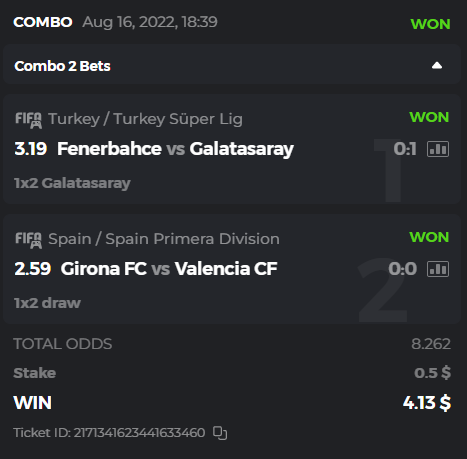Select the Turkey / Turkey Süper Lig league label
Viewport: 467px width, 459px height.
tap(145, 119)
